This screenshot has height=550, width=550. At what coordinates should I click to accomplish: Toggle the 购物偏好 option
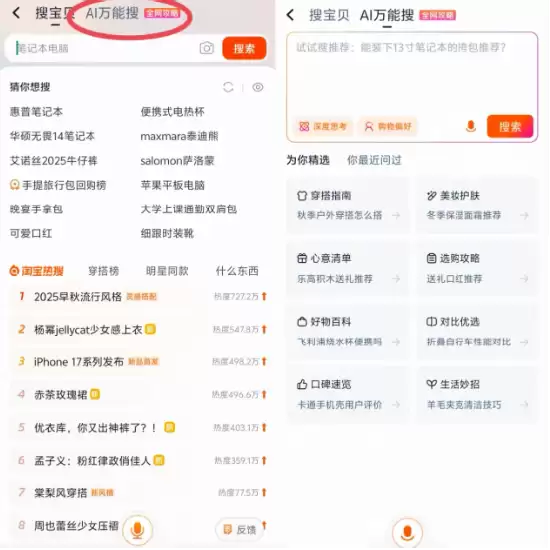click(388, 126)
